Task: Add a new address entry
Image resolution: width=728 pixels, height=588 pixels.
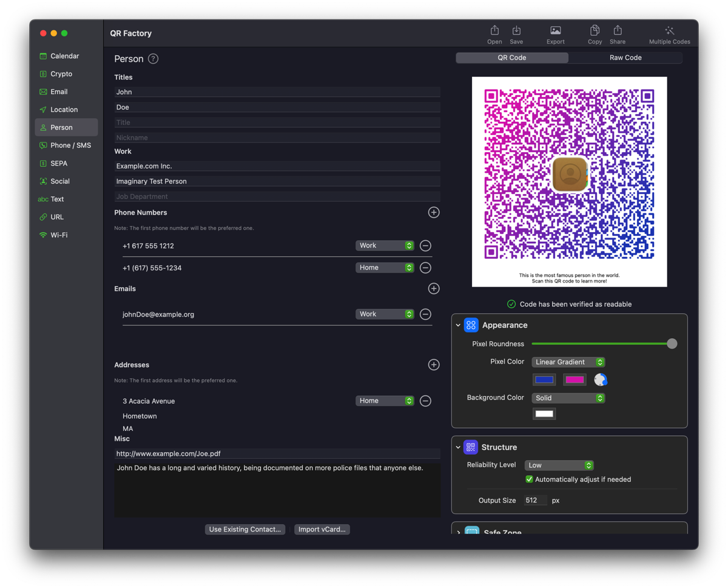Action: tap(433, 364)
